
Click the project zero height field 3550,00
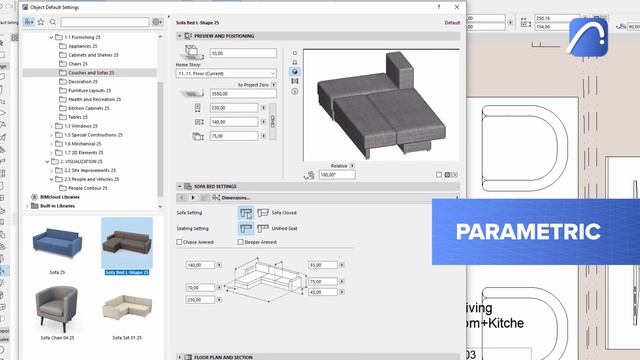pos(243,94)
